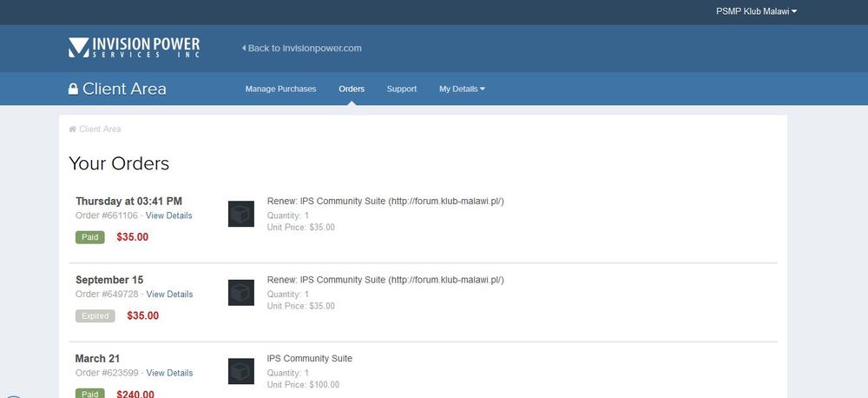Click product box icon for order #661106

(x=240, y=214)
